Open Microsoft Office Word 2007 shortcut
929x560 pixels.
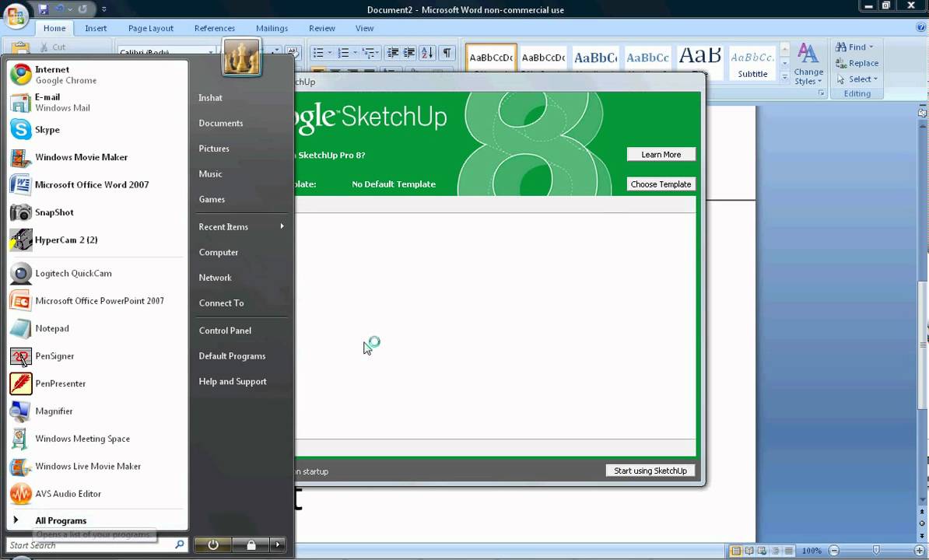tap(97, 184)
